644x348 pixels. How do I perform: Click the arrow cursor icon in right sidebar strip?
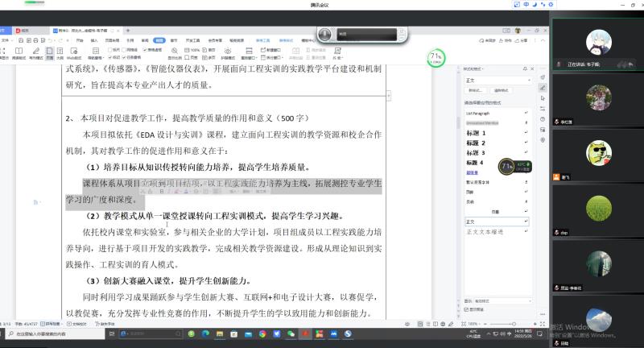coord(543,98)
